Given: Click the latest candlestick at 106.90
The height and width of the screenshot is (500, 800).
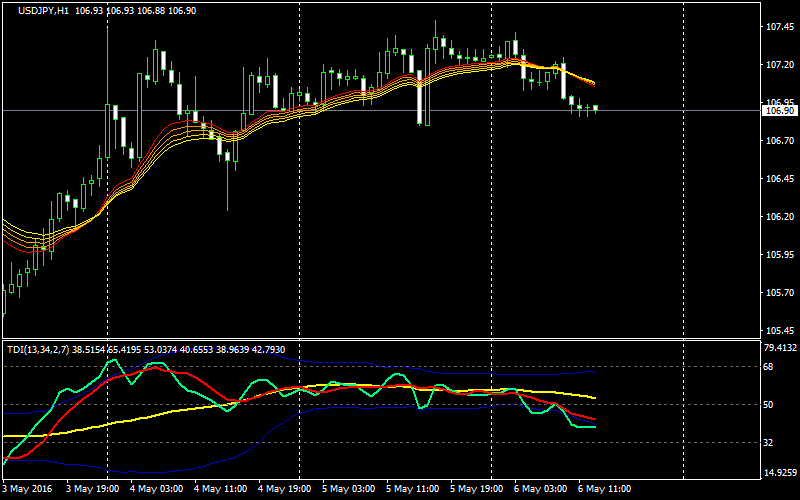Looking at the screenshot, I should (595, 108).
